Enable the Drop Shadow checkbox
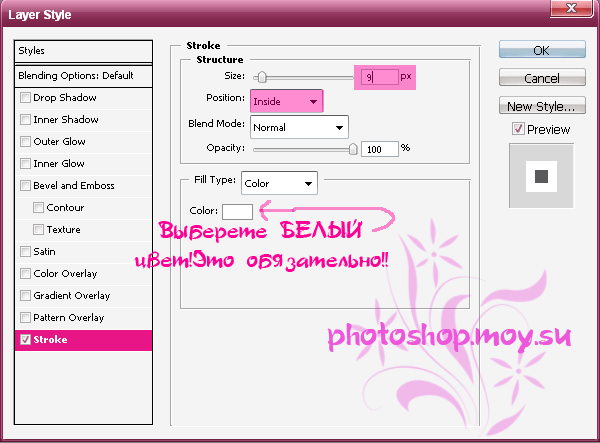The image size is (600, 443). [25, 98]
